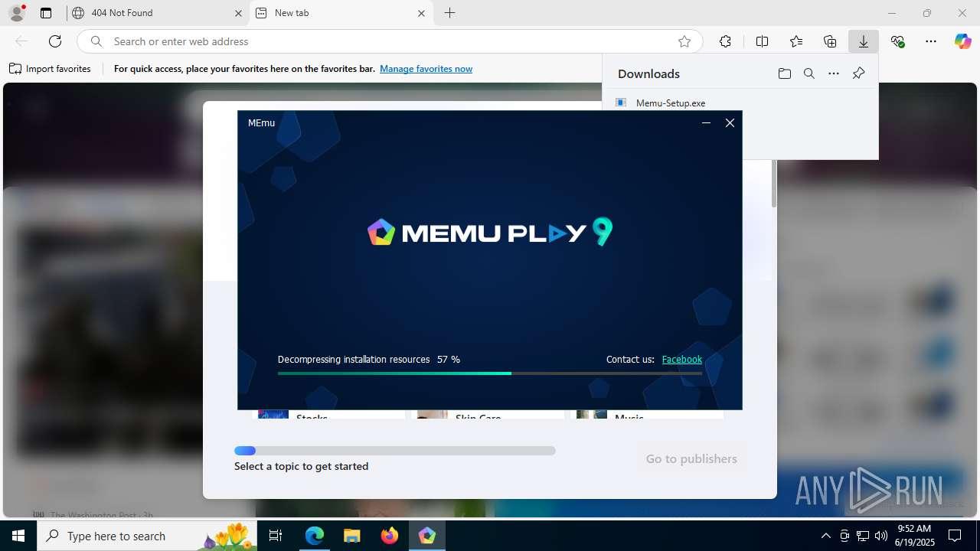Click the Go to publishers button
980x551 pixels.
tap(691, 458)
